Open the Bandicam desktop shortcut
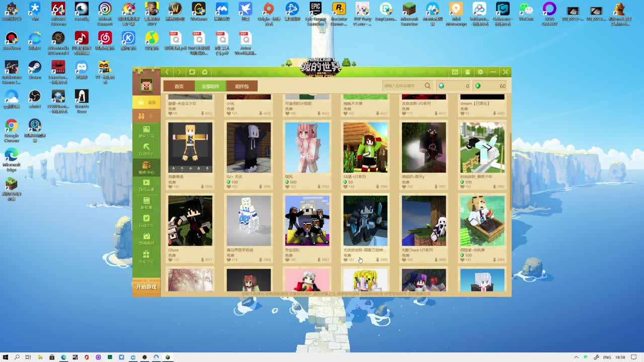This screenshot has height=362, width=644. 11,41
